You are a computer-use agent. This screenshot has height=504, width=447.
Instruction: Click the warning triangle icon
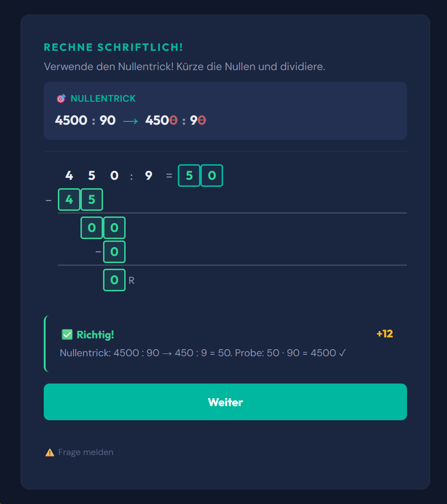pyautogui.click(x=49, y=453)
